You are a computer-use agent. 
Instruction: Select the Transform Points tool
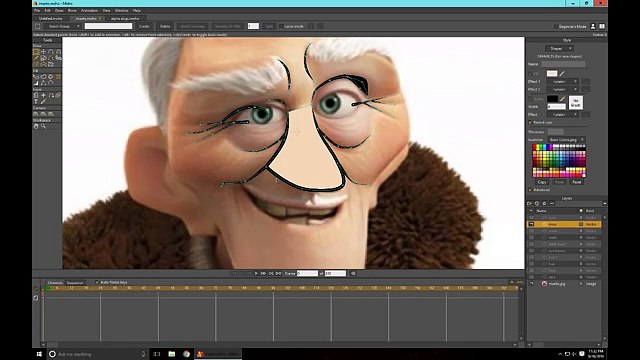(x=43, y=52)
